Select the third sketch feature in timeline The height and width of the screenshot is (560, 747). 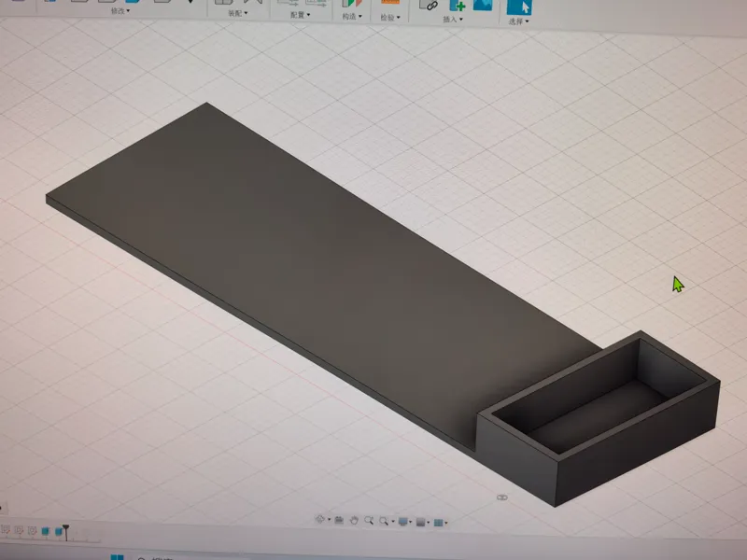point(33,530)
